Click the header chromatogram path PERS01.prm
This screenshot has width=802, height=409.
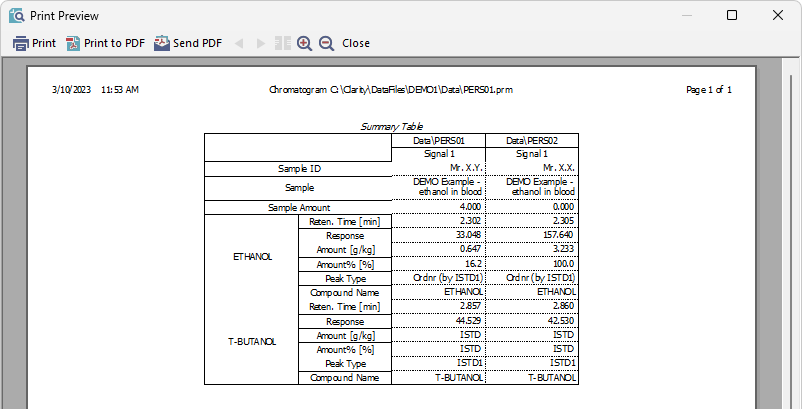[x=391, y=90]
